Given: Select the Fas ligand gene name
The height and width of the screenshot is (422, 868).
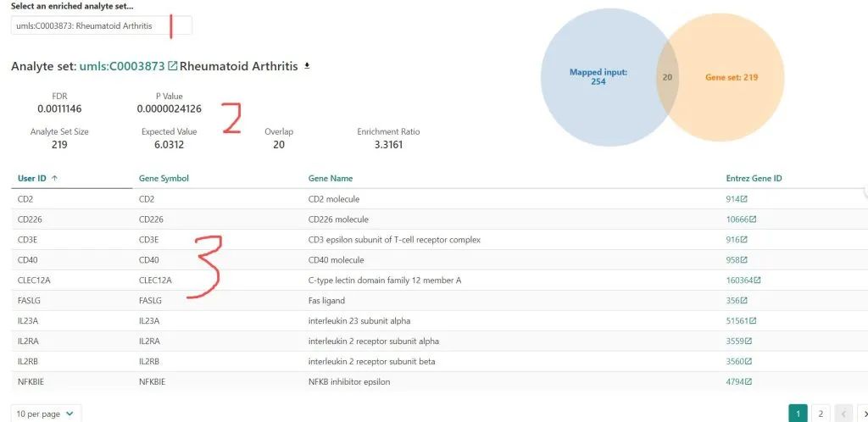Looking at the screenshot, I should 326,301.
